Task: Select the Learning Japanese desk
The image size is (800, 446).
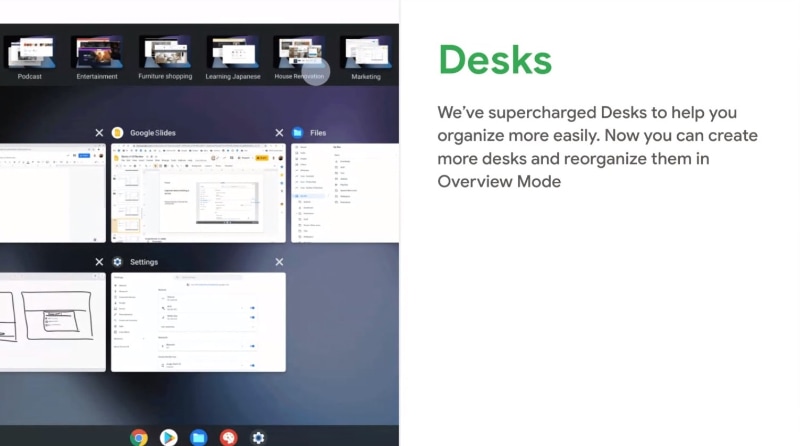Action: (x=233, y=52)
